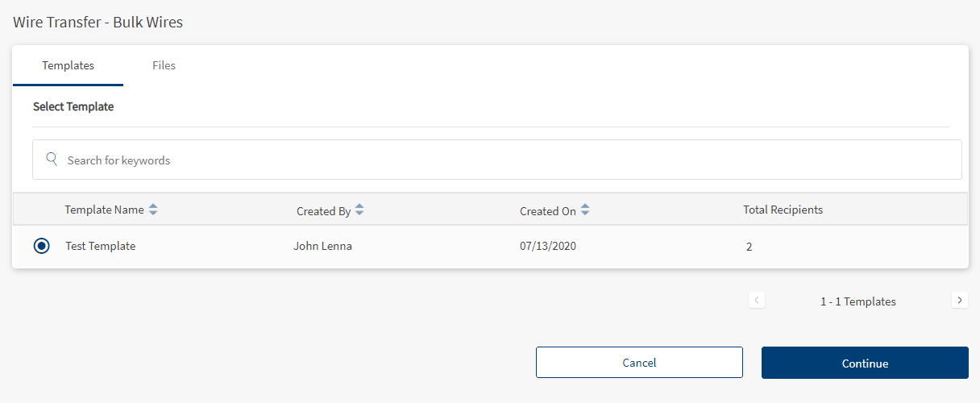Click the Test Template row name
The image size is (980, 403).
point(100,247)
